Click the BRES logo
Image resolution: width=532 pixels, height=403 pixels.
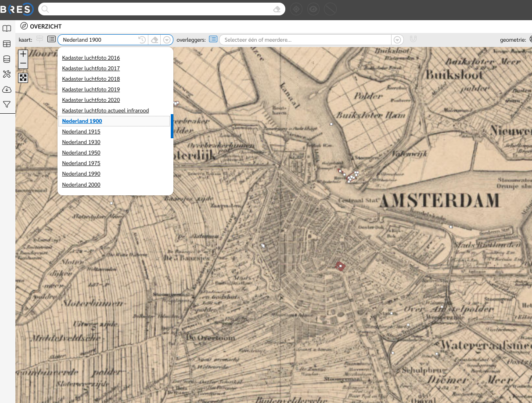pos(17,9)
